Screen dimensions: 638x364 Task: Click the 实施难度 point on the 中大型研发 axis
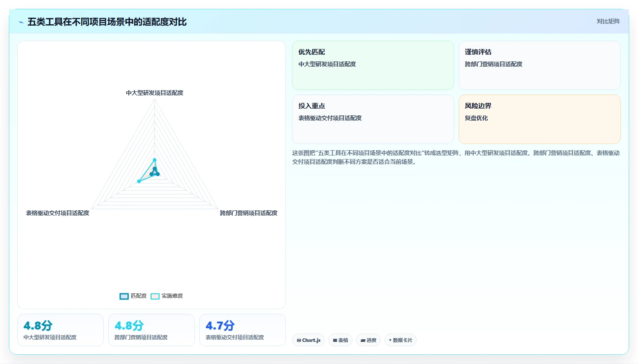point(155,160)
